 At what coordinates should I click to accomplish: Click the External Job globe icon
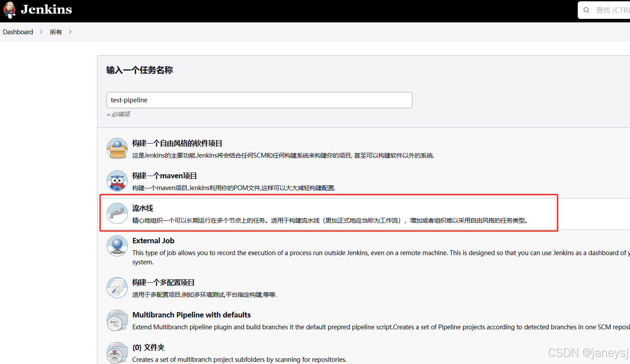[x=117, y=246]
